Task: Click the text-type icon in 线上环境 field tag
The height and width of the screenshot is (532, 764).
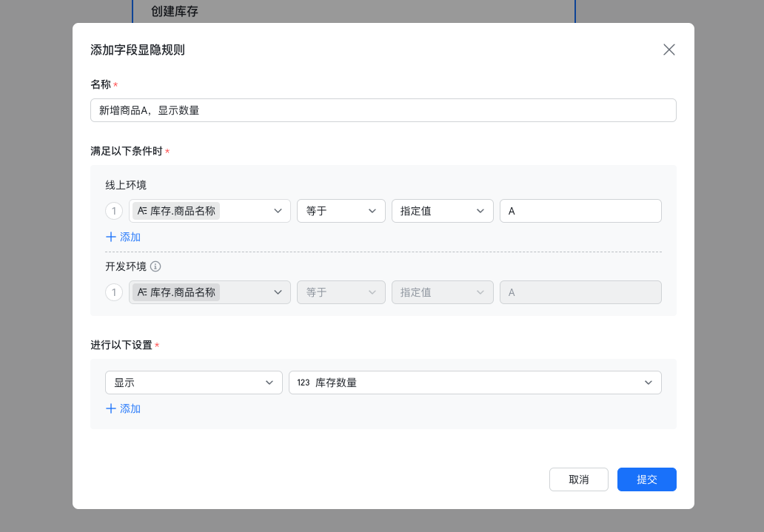Action: (141, 211)
